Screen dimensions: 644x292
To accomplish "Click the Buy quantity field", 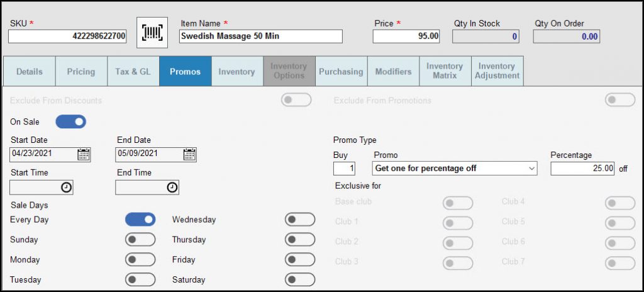I will pyautogui.click(x=344, y=168).
